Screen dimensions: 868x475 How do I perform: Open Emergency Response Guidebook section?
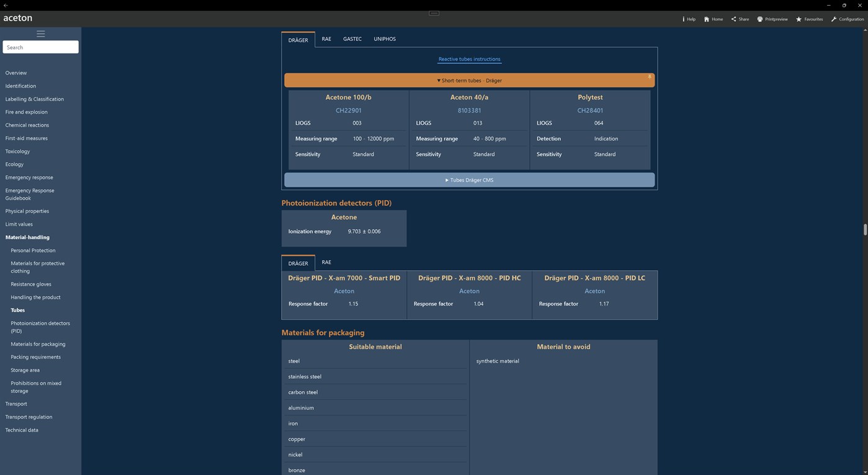click(30, 194)
